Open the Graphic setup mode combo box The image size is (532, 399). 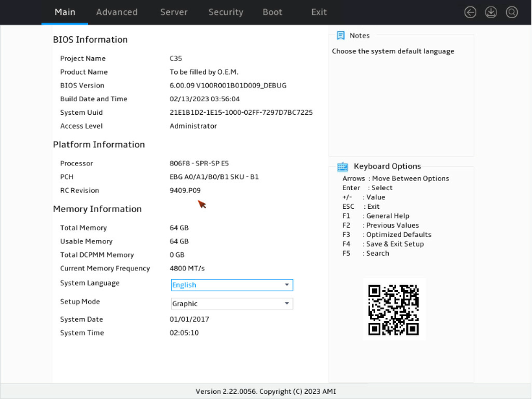pyautogui.click(x=232, y=304)
